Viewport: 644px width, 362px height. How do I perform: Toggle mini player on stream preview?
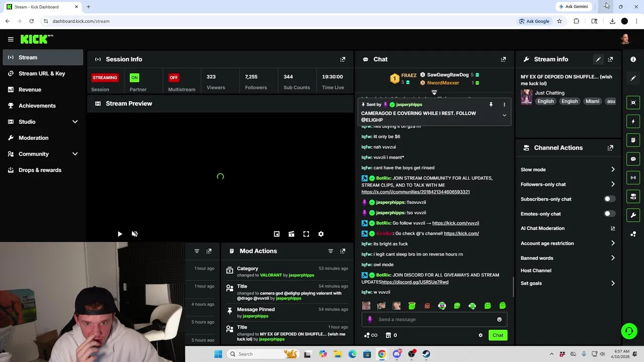[277, 234]
